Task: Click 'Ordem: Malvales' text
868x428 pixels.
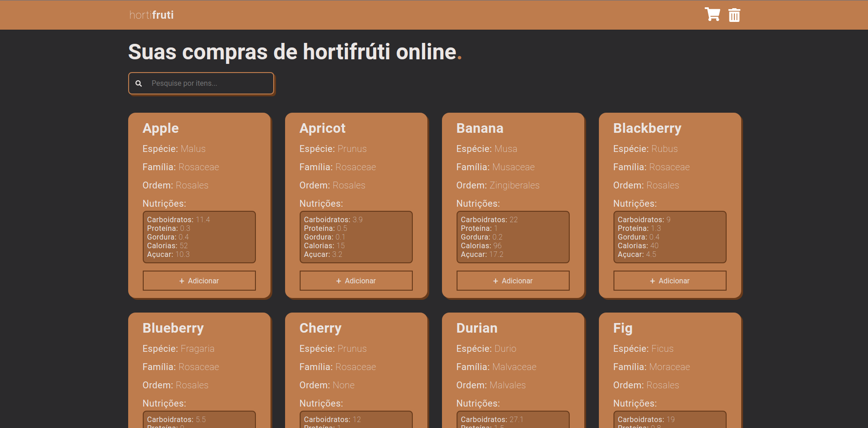Action: click(491, 385)
